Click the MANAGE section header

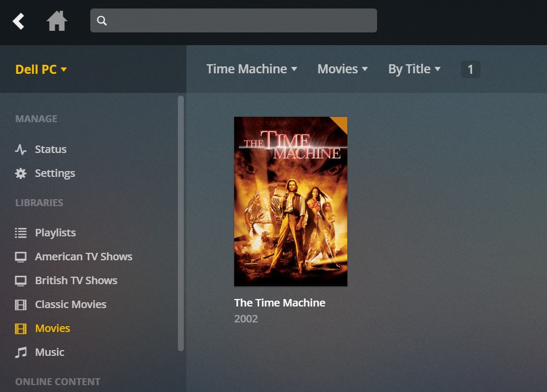click(x=36, y=118)
